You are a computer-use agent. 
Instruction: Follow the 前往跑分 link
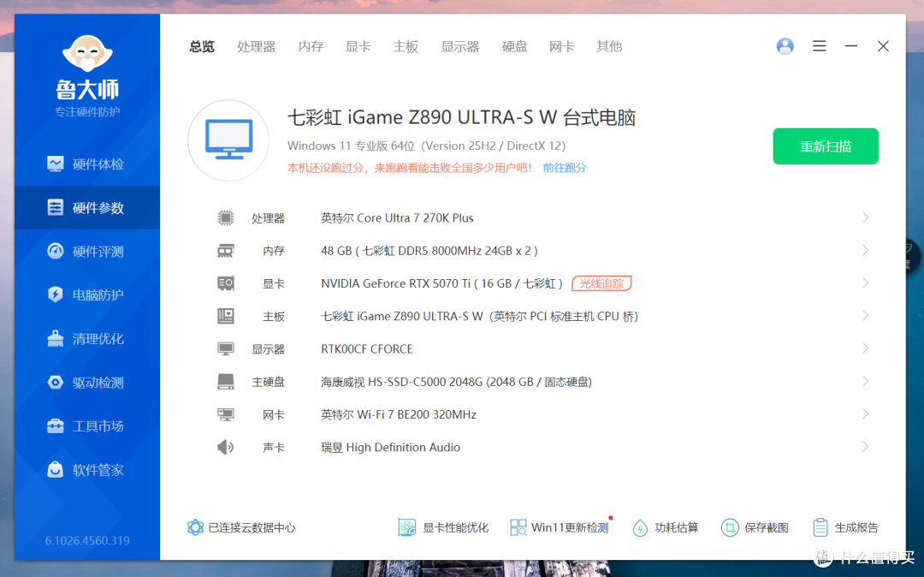565,168
